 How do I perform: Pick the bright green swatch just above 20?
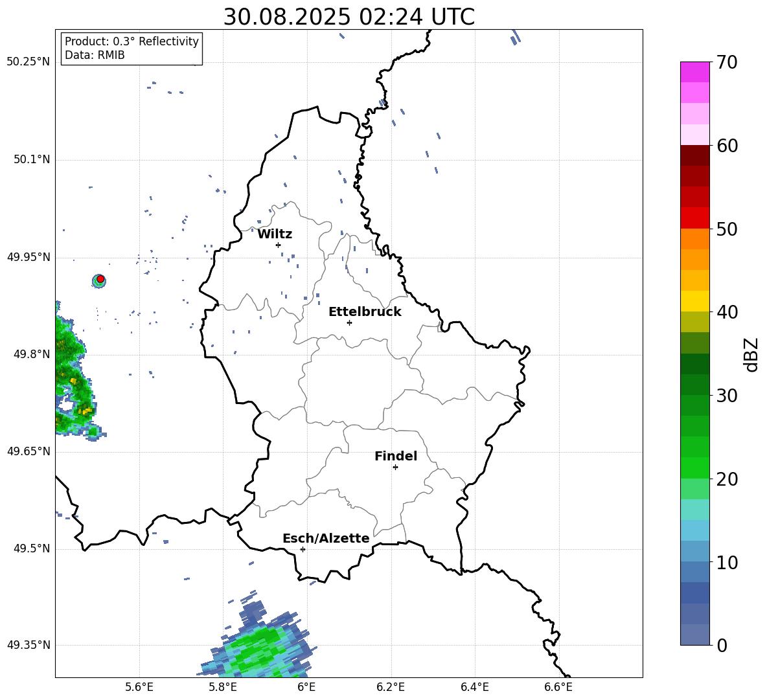tap(694, 468)
